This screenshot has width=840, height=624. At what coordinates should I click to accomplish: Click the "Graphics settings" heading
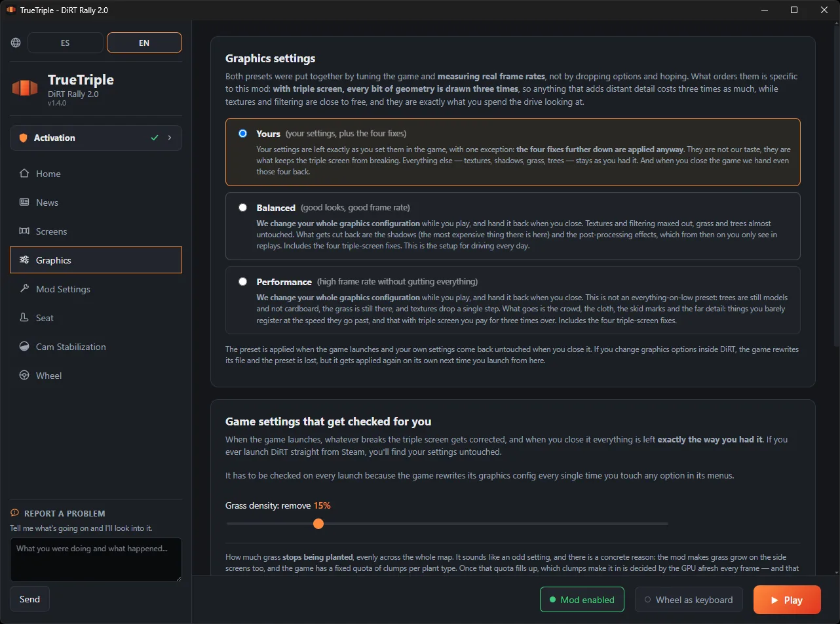coord(270,58)
